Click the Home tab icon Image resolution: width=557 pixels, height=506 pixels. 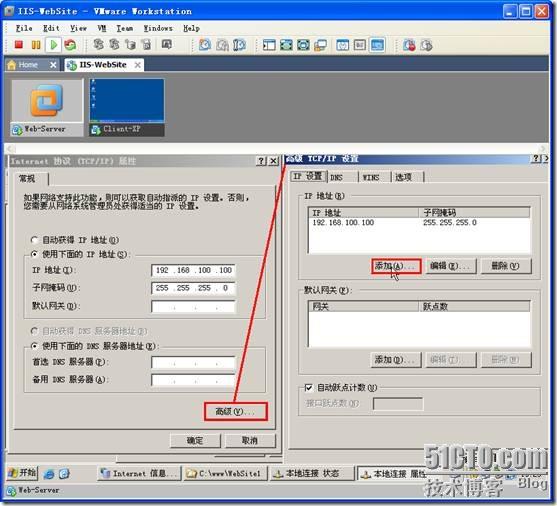[x=11, y=65]
